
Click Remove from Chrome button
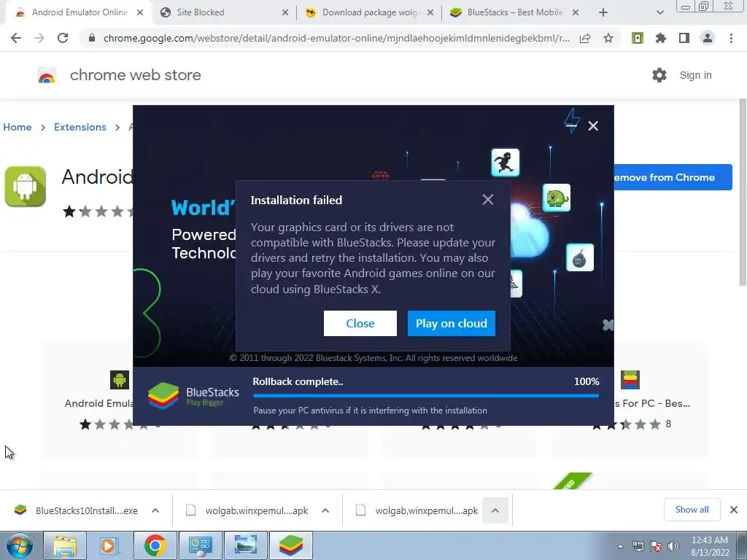(x=673, y=177)
